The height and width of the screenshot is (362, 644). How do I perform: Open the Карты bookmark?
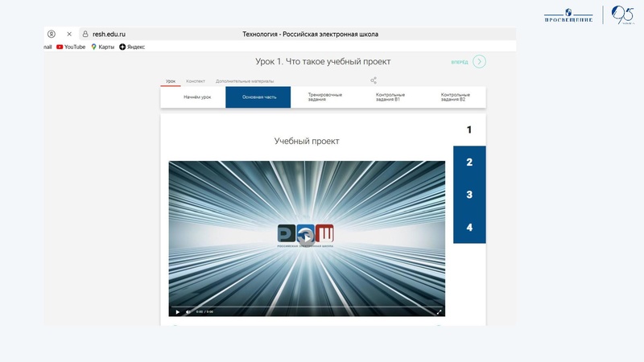point(103,47)
